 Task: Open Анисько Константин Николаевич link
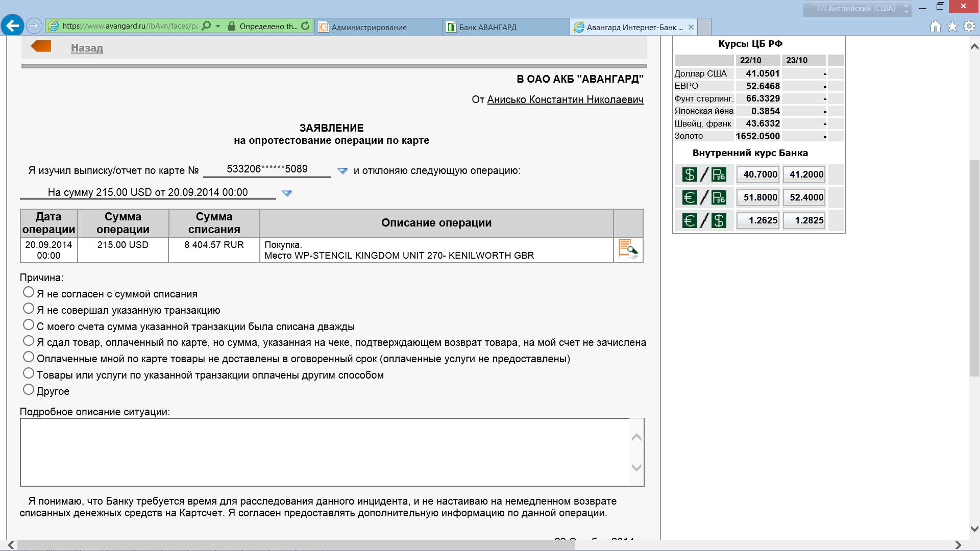(x=566, y=99)
